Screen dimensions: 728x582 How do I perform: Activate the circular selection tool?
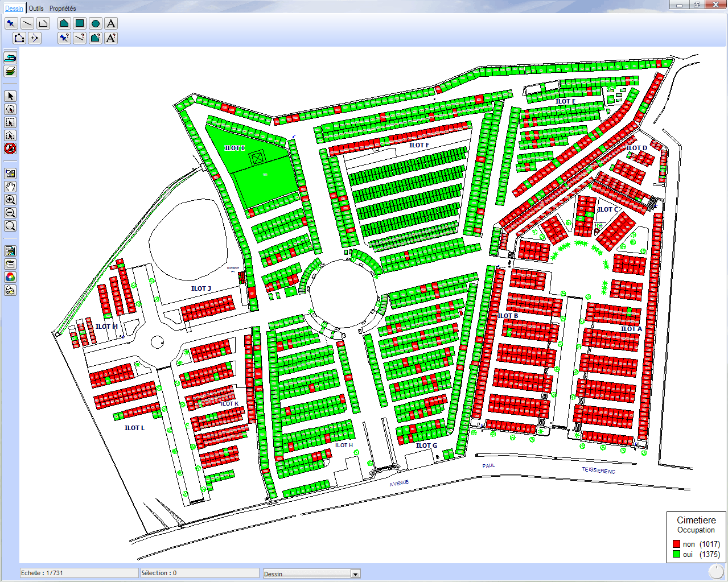10,109
